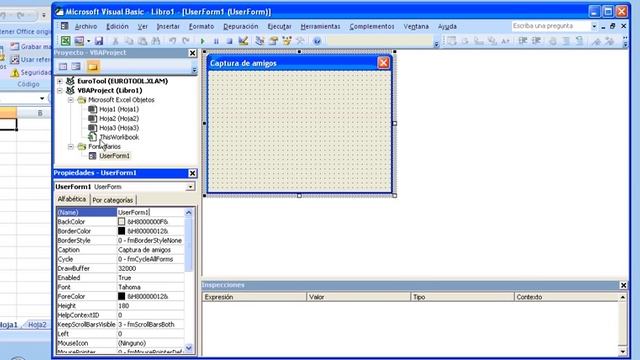Open the Ejecutar menu
This screenshot has height=360, width=640.
click(x=279, y=27)
